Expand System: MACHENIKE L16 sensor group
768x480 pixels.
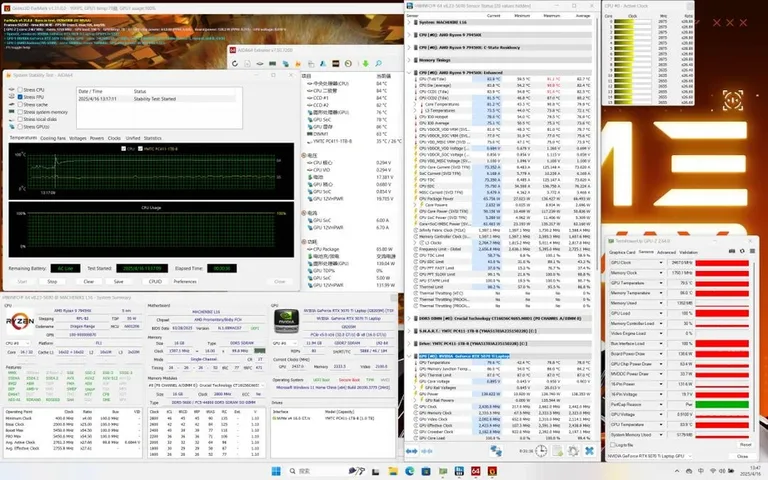[409, 22]
